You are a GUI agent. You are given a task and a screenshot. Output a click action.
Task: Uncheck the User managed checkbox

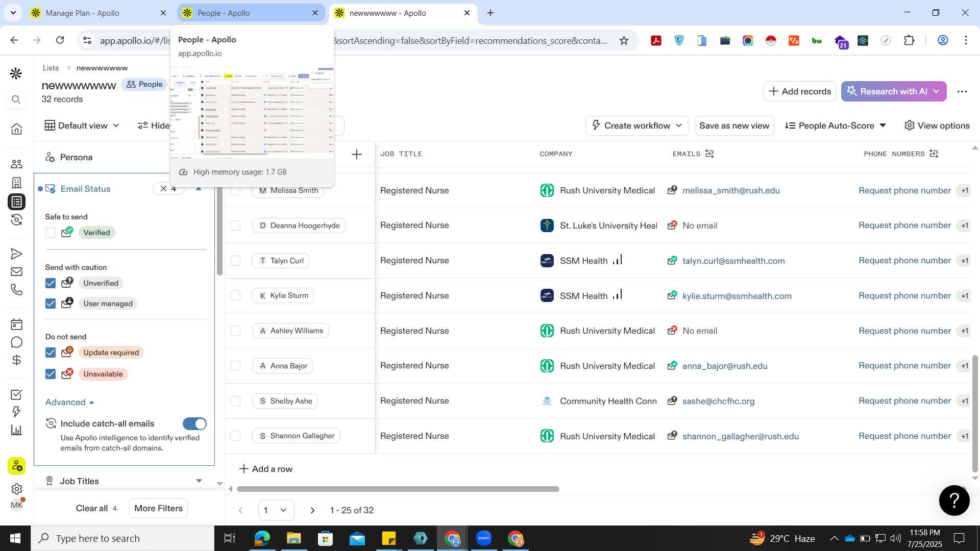51,304
